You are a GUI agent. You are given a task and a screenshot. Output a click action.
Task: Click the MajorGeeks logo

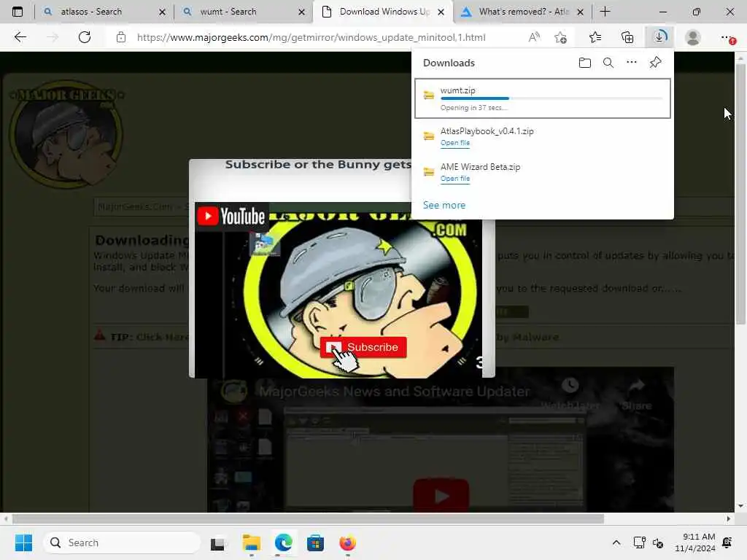(66, 135)
